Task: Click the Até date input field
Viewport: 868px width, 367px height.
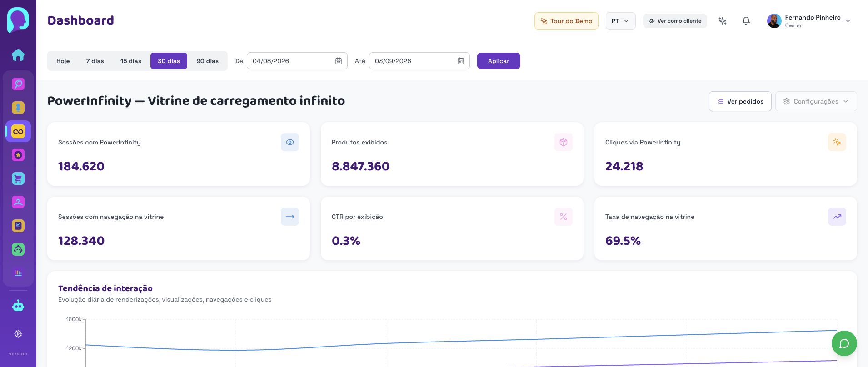Action: coord(419,61)
